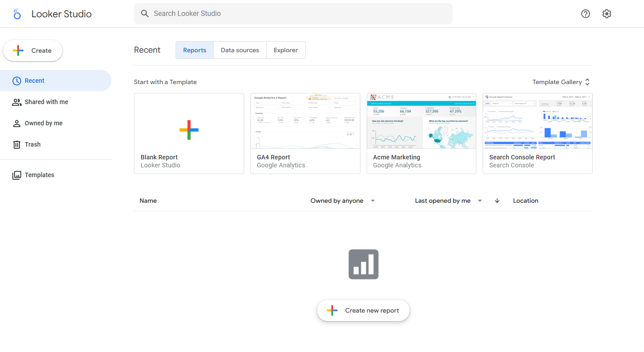This screenshot has width=644, height=352.
Task: Click the Shared with me people icon
Action: [x=17, y=102]
